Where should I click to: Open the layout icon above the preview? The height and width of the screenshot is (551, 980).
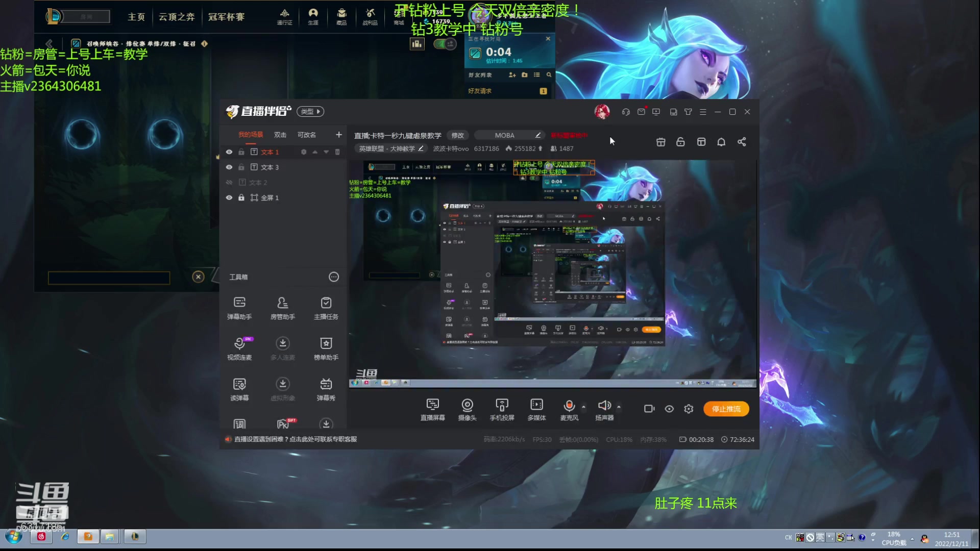[x=701, y=142]
